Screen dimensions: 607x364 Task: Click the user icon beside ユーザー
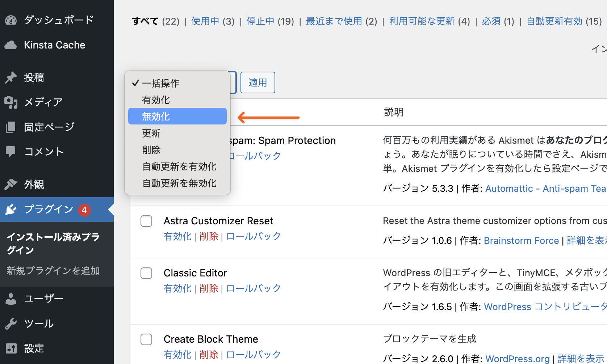(11, 299)
